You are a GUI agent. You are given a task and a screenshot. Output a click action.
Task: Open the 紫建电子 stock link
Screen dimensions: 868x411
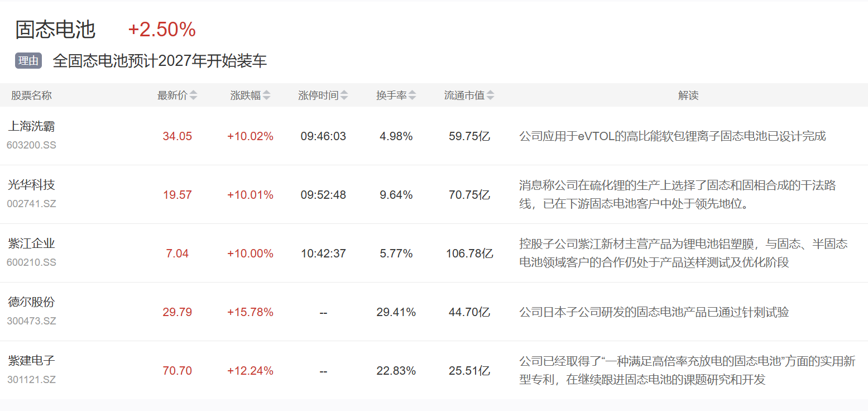pos(31,361)
